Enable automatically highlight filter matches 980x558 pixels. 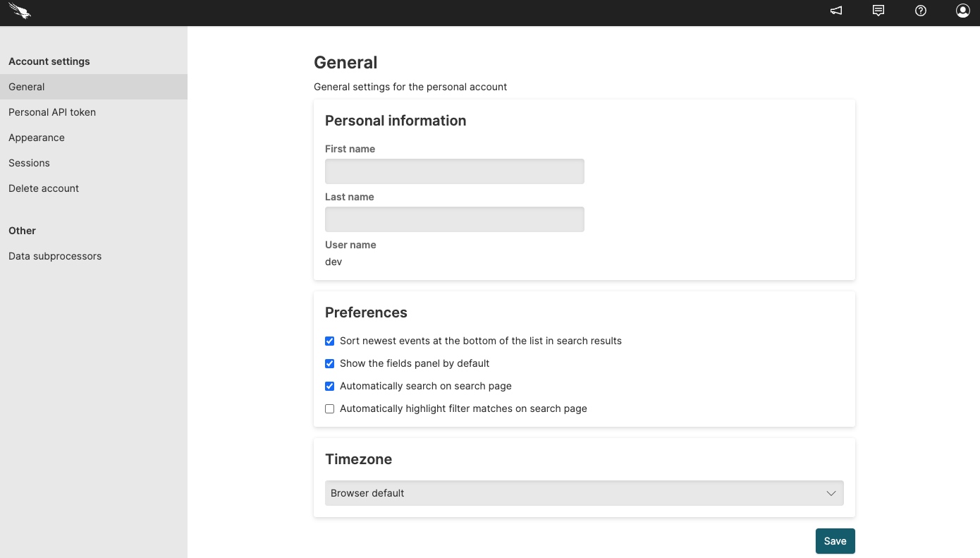(x=329, y=408)
